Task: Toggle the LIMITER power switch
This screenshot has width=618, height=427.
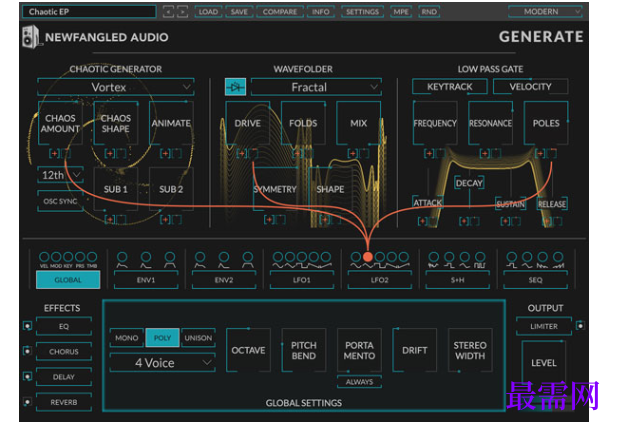Action: 580,326
